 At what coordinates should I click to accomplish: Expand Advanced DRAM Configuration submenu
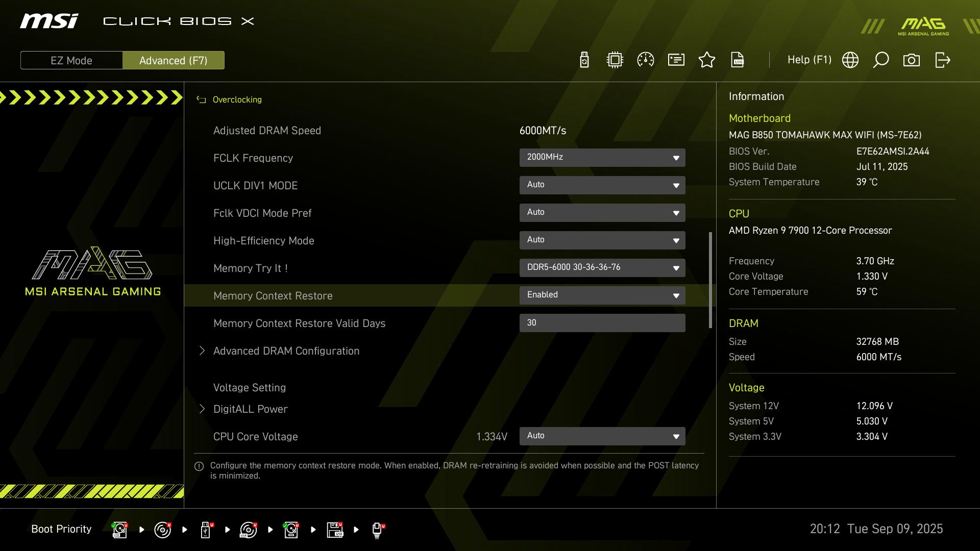click(286, 351)
